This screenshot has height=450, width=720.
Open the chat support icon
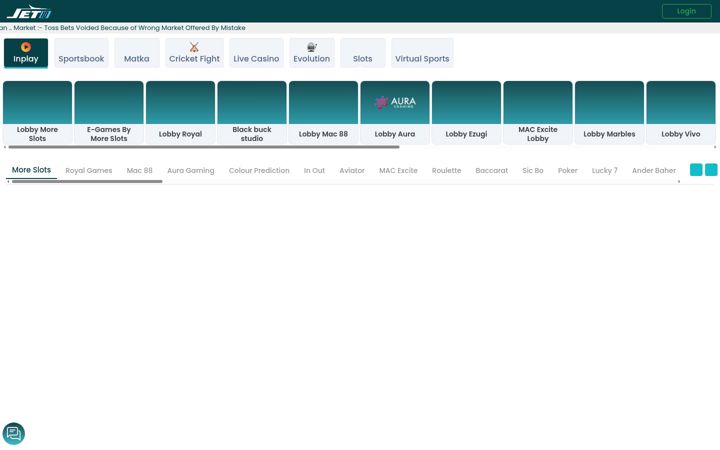point(14,433)
